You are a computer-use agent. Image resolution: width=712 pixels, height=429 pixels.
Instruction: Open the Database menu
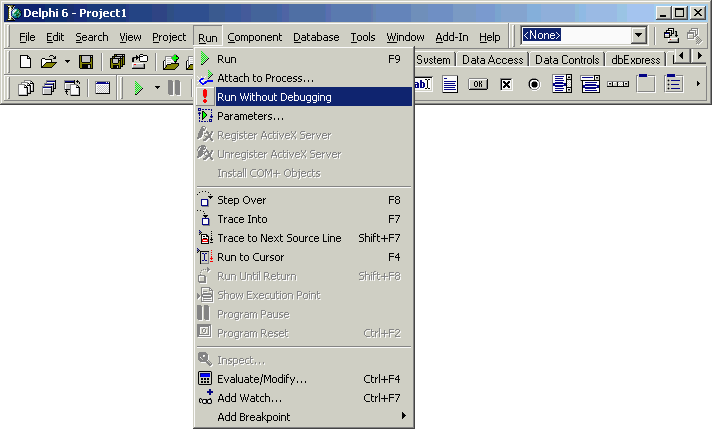pos(316,37)
